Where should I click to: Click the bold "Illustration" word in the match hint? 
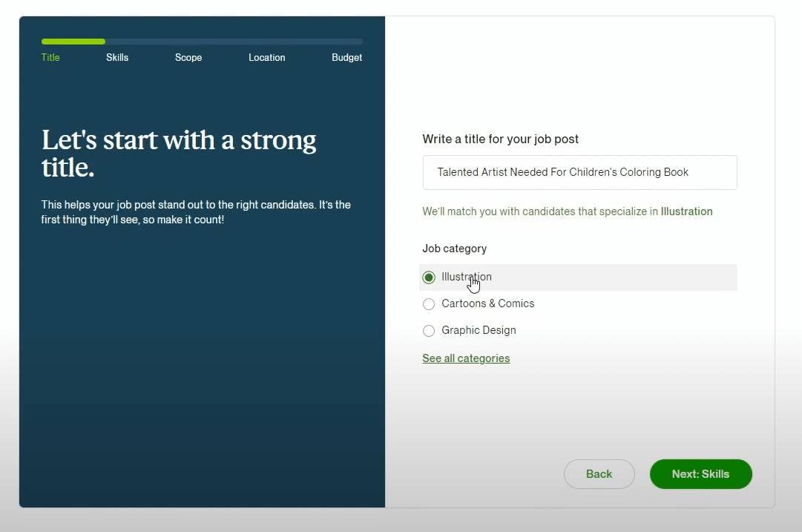(x=686, y=211)
